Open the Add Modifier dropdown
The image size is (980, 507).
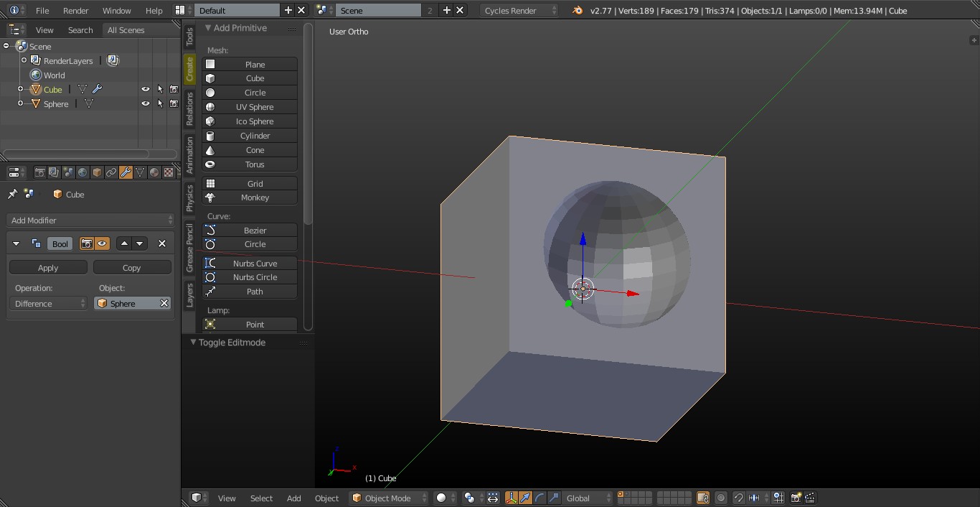click(90, 220)
